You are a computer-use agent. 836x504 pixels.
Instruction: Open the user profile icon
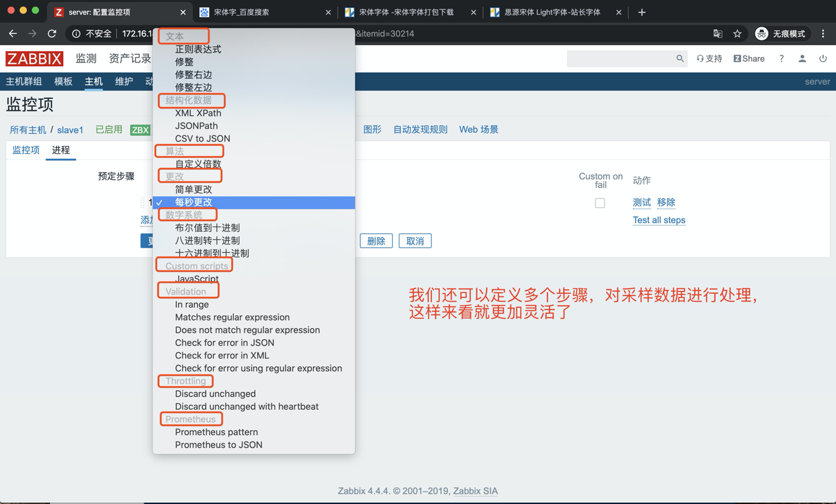802,58
